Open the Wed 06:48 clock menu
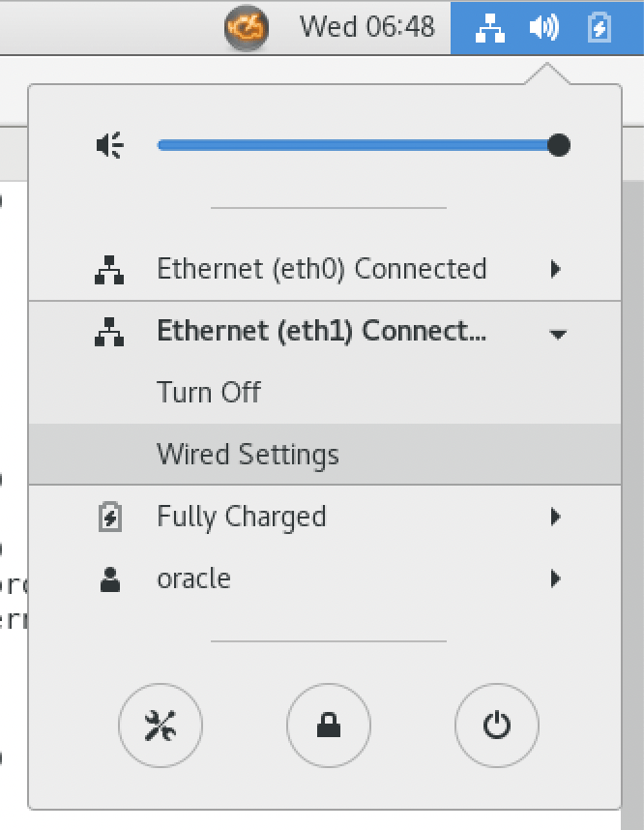 click(366, 26)
